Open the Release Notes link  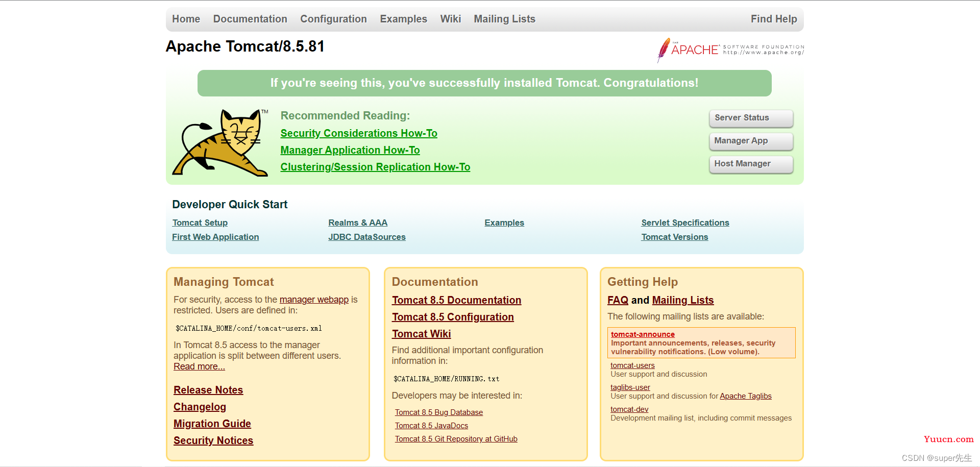(x=208, y=390)
